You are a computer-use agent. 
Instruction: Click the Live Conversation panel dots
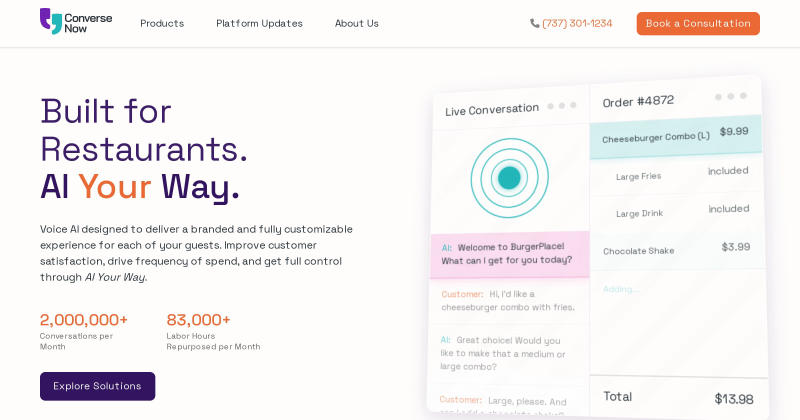pos(562,106)
